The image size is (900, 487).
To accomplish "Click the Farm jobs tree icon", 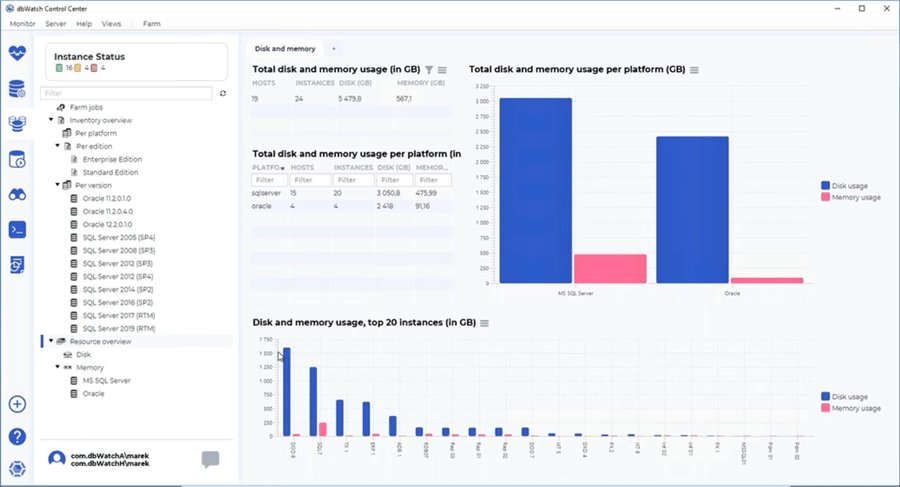I will pyautogui.click(x=60, y=107).
